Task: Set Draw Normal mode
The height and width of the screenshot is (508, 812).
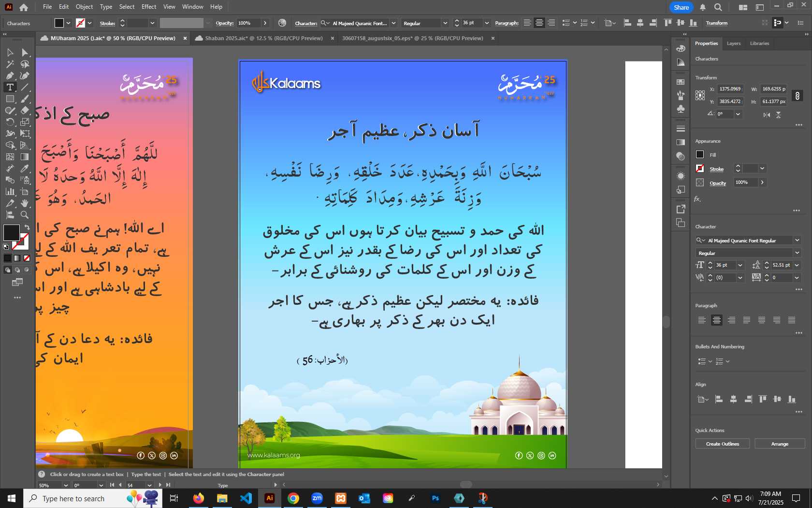Action: click(8, 270)
